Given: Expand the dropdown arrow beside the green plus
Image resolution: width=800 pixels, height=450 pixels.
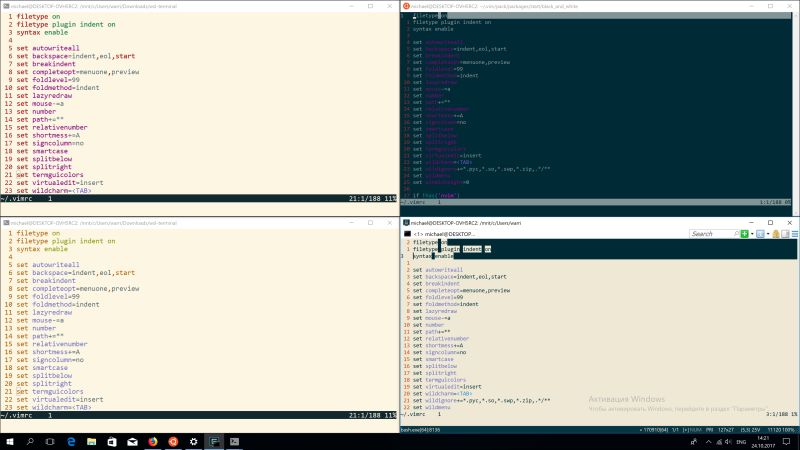Looking at the screenshot, I should (752, 234).
